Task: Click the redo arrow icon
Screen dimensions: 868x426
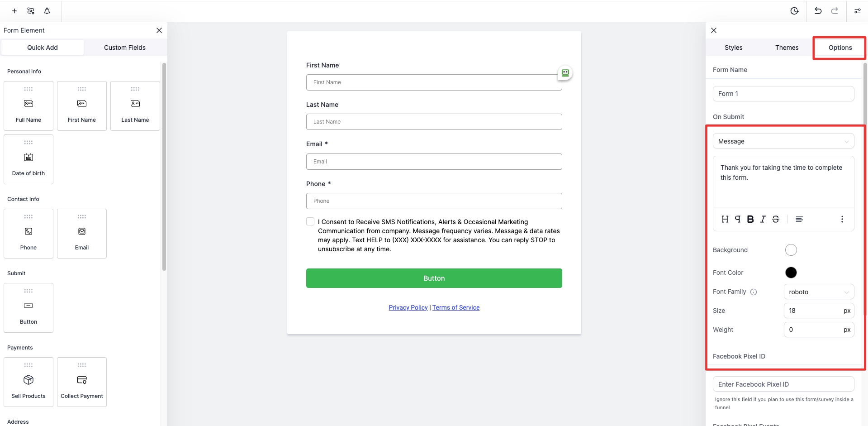Action: (835, 11)
